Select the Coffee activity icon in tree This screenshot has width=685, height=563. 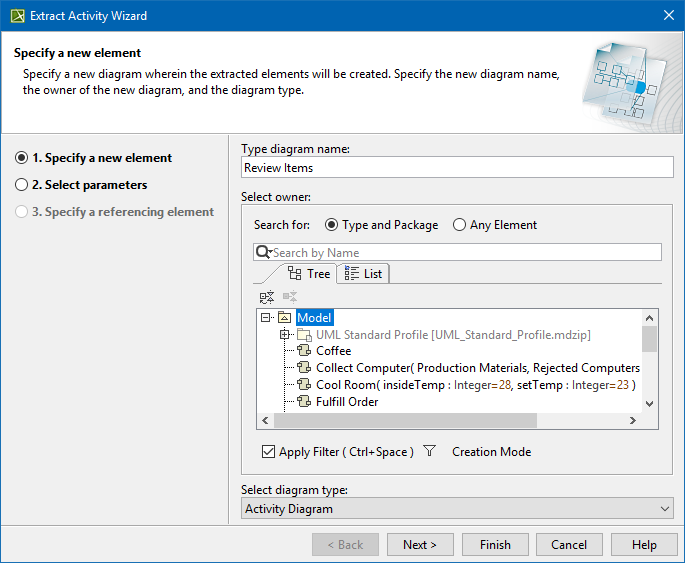pyautogui.click(x=305, y=351)
